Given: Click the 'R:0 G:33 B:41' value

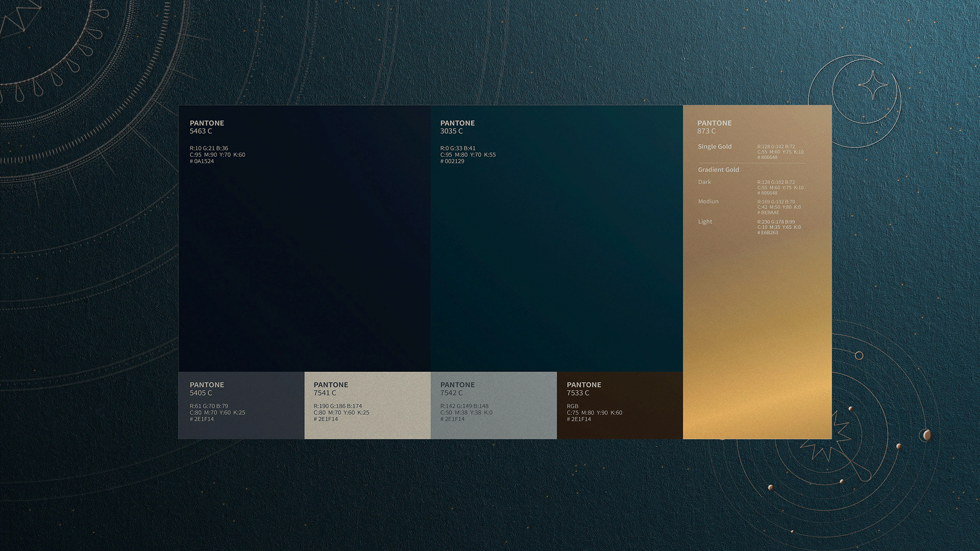Looking at the screenshot, I should pyautogui.click(x=457, y=148).
